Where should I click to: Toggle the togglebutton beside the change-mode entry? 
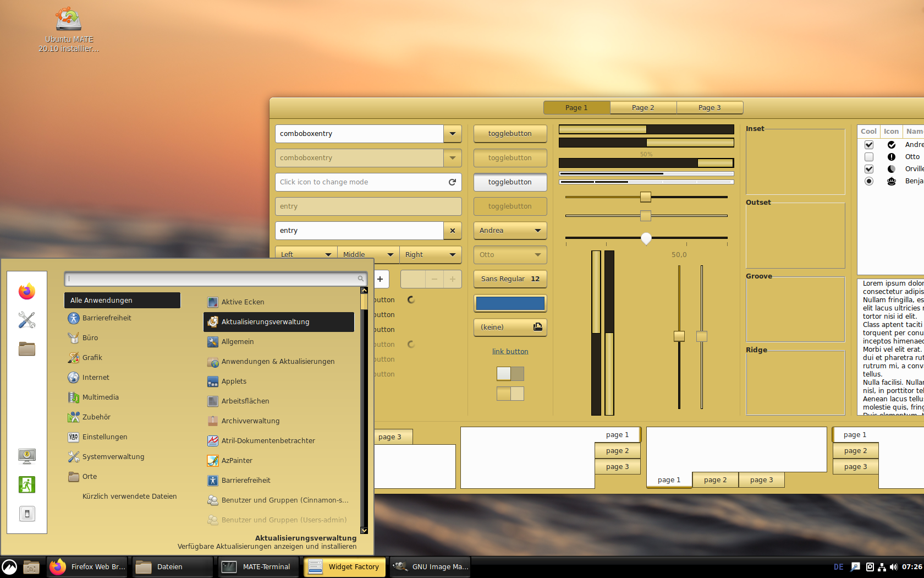[x=510, y=182]
